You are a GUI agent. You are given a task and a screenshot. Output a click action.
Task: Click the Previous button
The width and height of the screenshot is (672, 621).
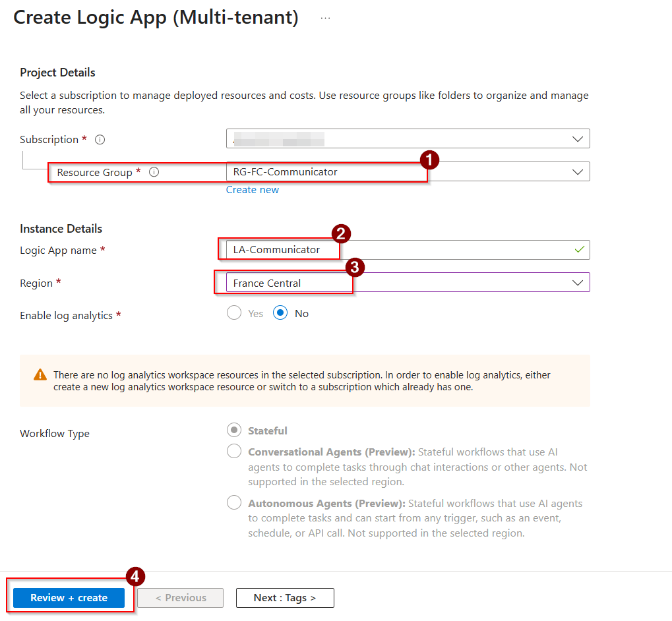point(181,598)
